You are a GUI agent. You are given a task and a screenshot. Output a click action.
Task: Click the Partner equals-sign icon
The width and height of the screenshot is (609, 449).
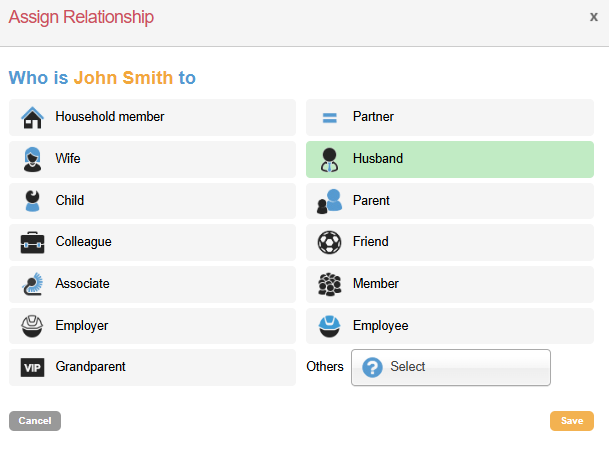coord(329,118)
